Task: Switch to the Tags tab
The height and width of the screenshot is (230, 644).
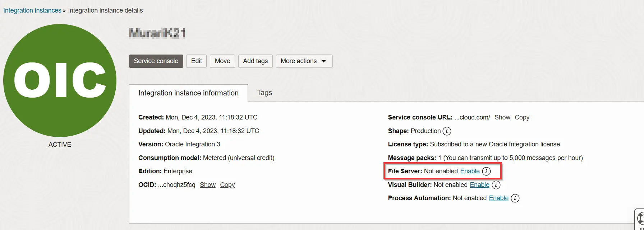Action: (x=264, y=93)
